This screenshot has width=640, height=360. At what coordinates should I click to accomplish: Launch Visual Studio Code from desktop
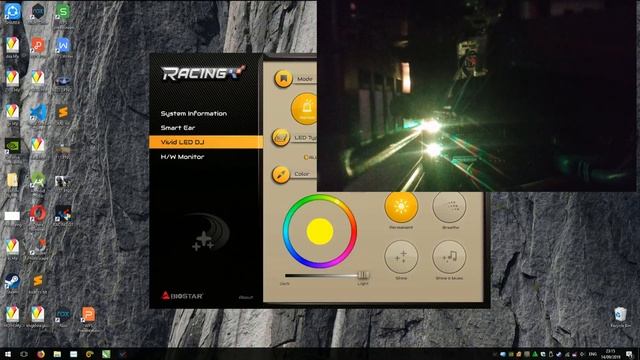click(x=38, y=113)
